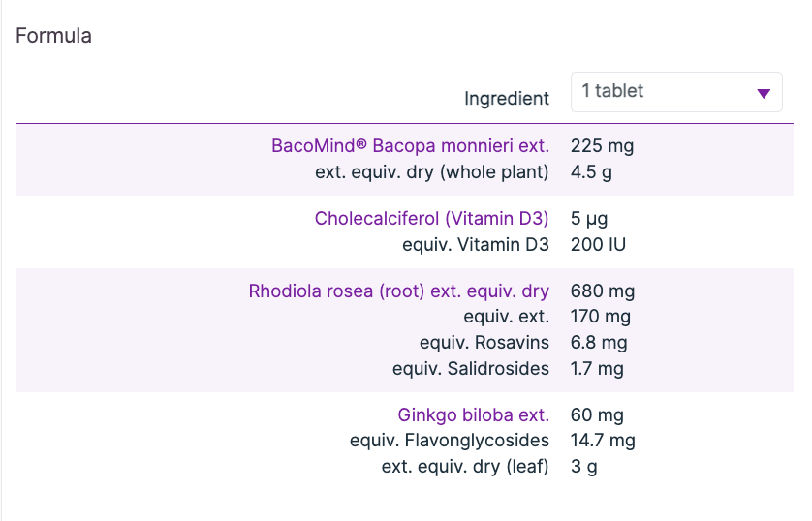
Task: Click the 60 mg Ginkgo amount
Action: point(597,415)
